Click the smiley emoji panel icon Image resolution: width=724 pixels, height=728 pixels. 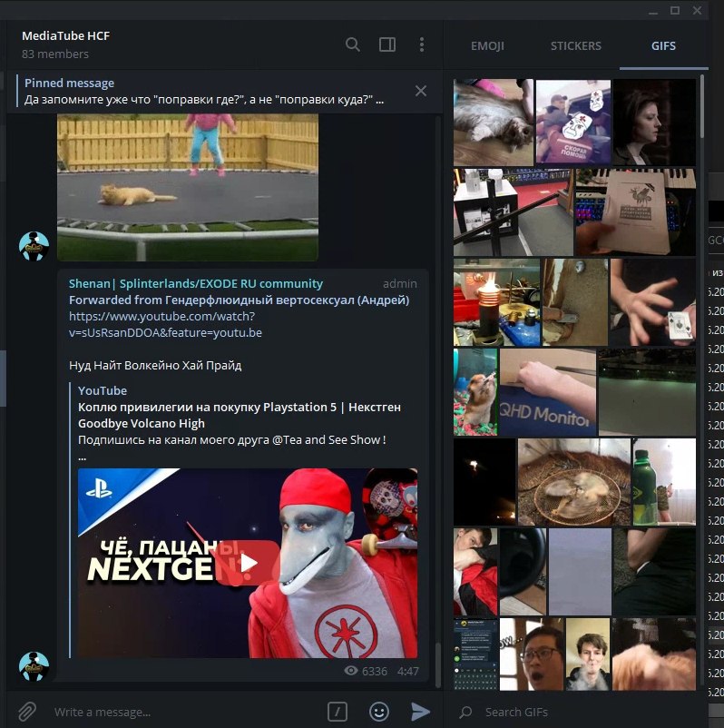(378, 712)
